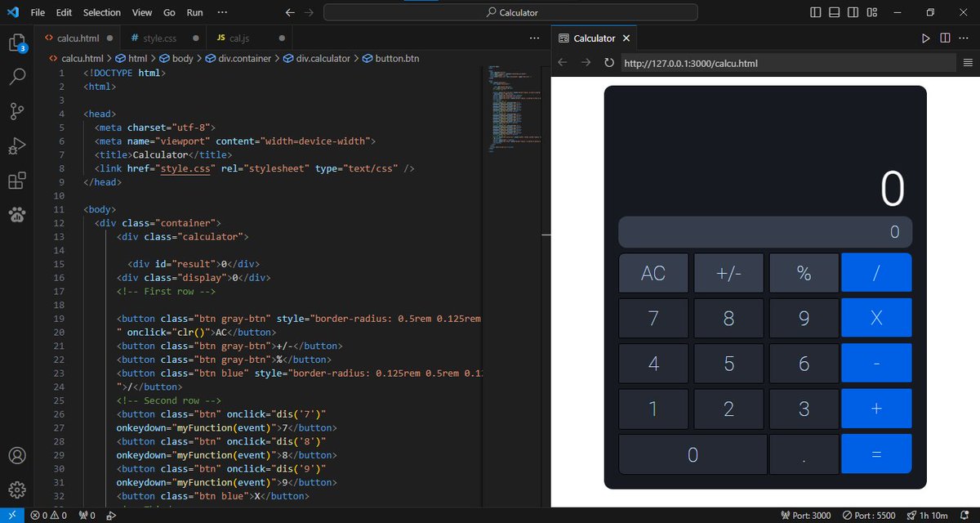
Task: Click the calculator 7 button
Action: tap(653, 318)
